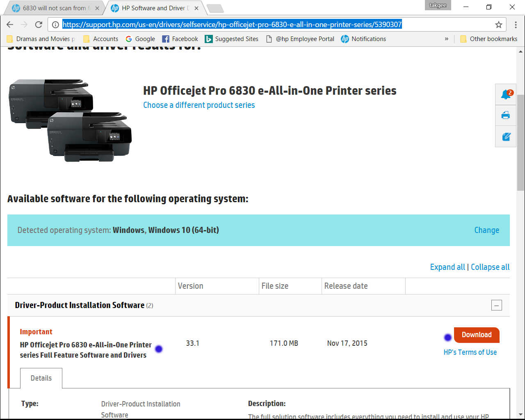Click the page vertical scrollbar thumb
This screenshot has width=525, height=420.
click(x=520, y=143)
